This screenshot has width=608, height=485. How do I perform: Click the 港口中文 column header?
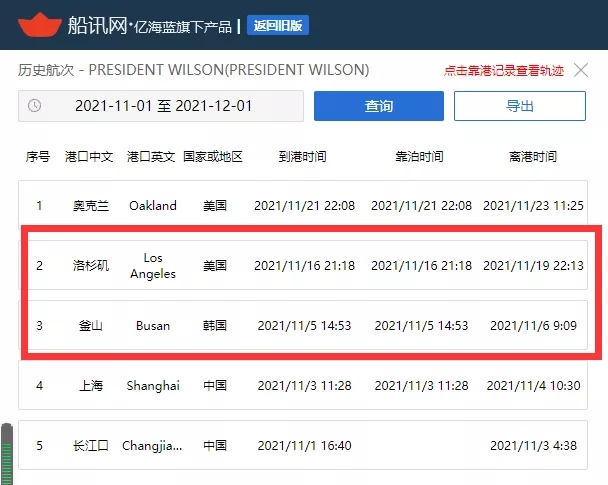(x=90, y=157)
